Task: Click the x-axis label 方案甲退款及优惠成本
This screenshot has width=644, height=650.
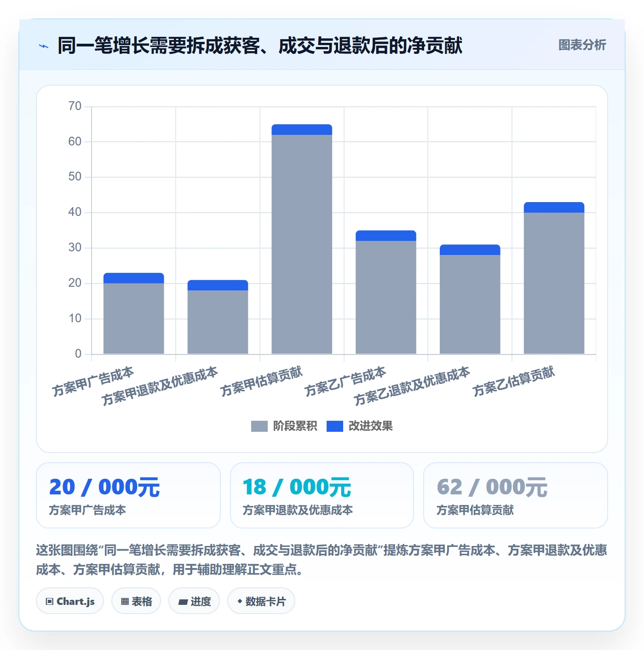Action: click(x=160, y=386)
